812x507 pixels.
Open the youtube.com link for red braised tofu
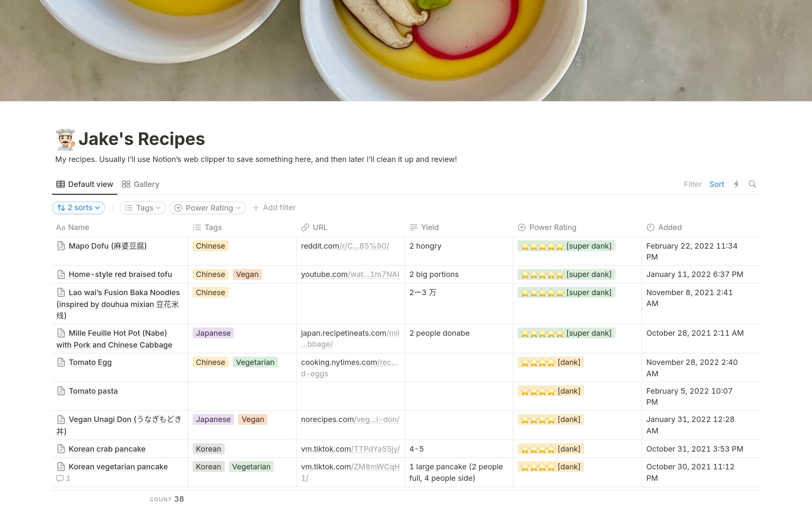click(x=350, y=274)
